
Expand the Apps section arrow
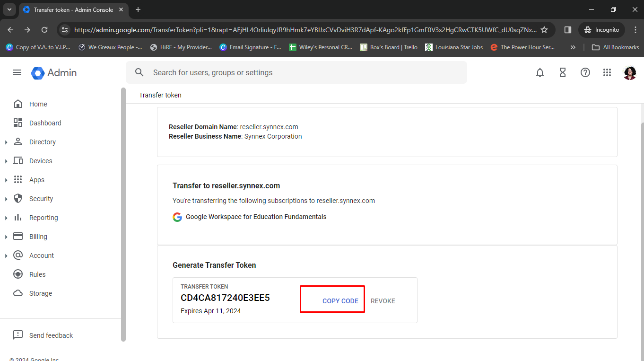6,180
